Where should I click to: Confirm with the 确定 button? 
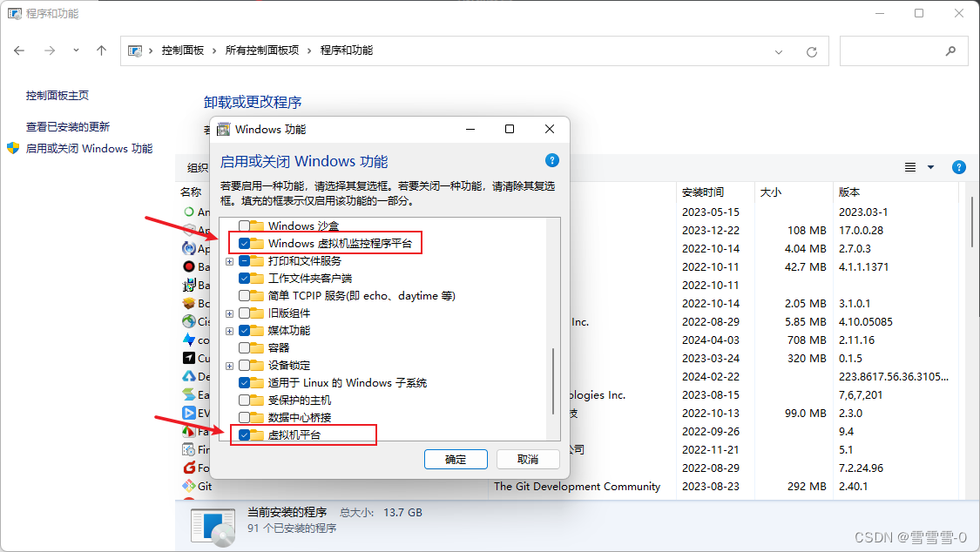click(456, 460)
